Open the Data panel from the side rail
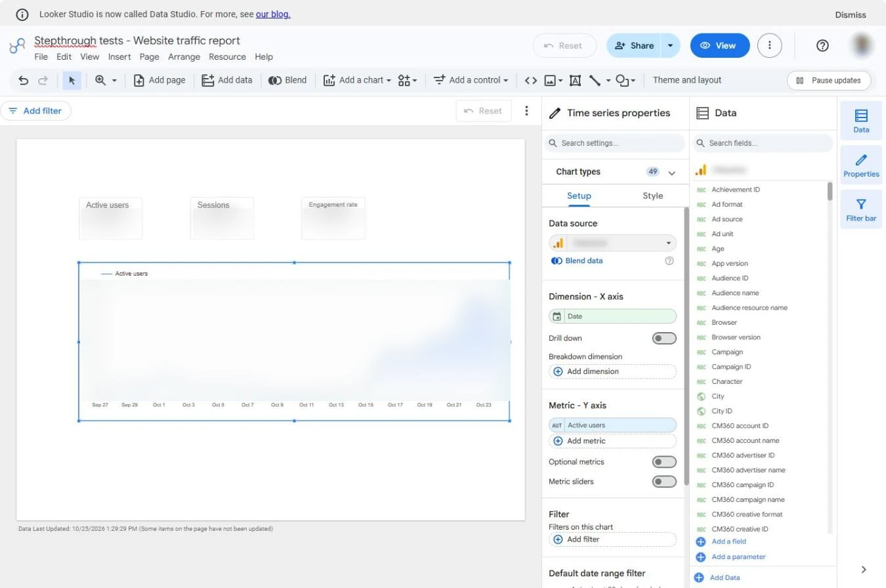This screenshot has width=886, height=588. pos(861,121)
